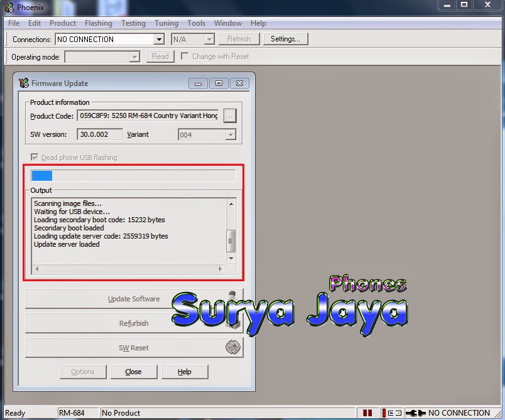505x420 pixels.
Task: Open the N/A dropdown
Action: (x=209, y=40)
